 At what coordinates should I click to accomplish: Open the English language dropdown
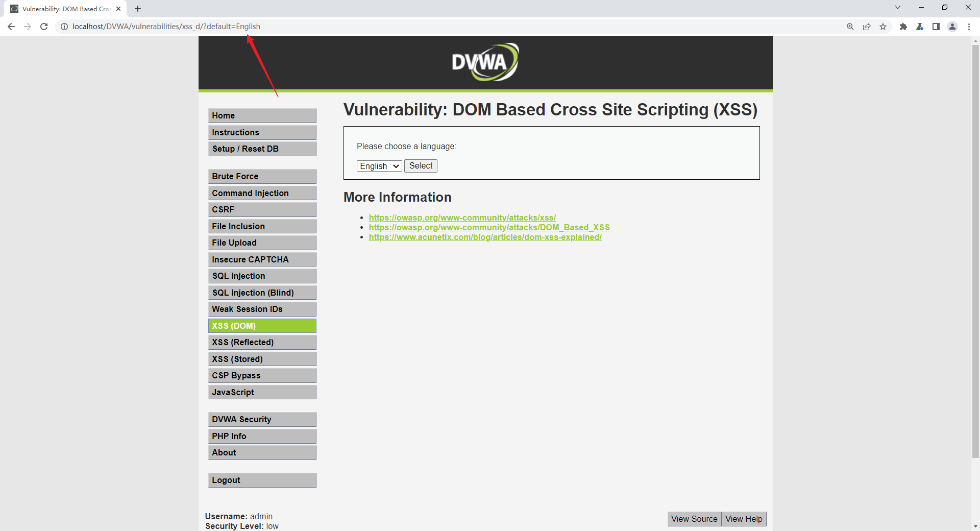coord(379,166)
